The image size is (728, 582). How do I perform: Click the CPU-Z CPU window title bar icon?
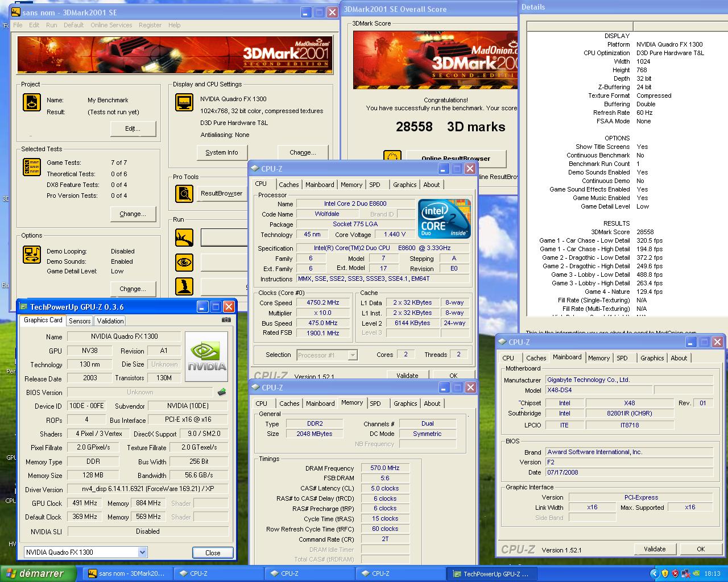point(255,169)
